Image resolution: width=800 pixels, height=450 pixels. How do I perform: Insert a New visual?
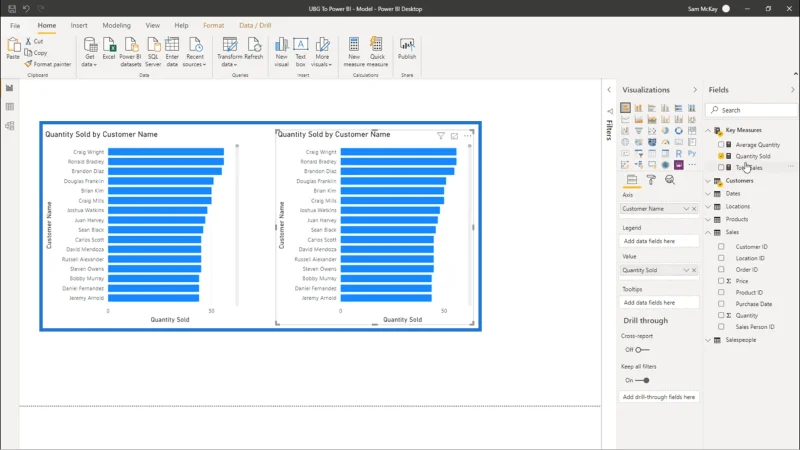click(x=281, y=51)
